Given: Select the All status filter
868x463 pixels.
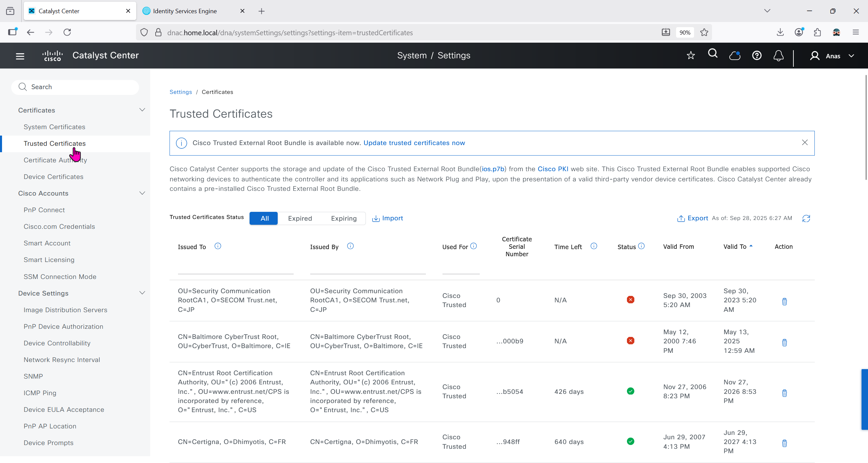Looking at the screenshot, I should [264, 219].
